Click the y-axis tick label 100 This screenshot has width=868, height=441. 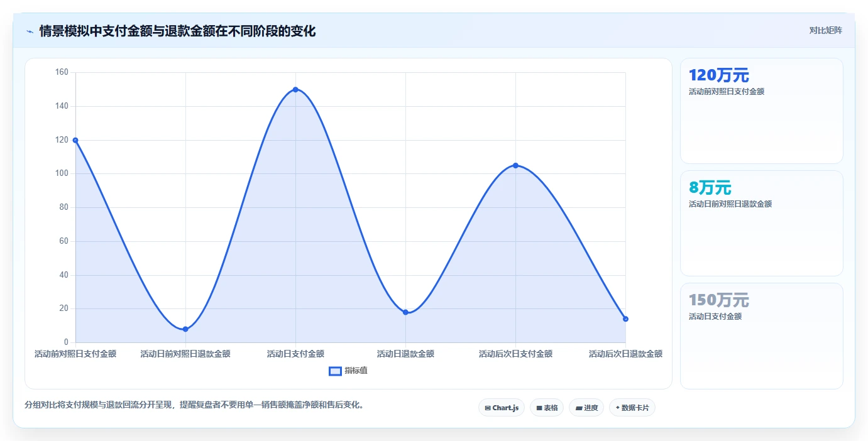click(x=62, y=173)
